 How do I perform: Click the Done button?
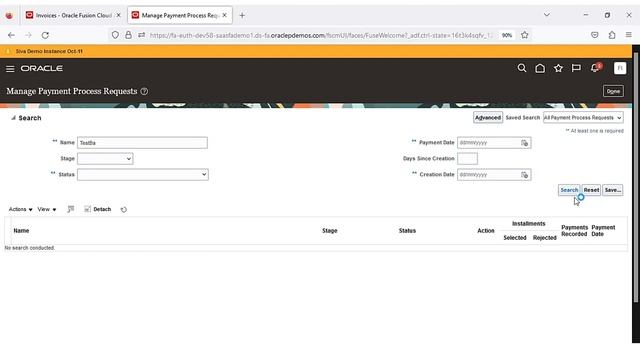[x=613, y=91]
